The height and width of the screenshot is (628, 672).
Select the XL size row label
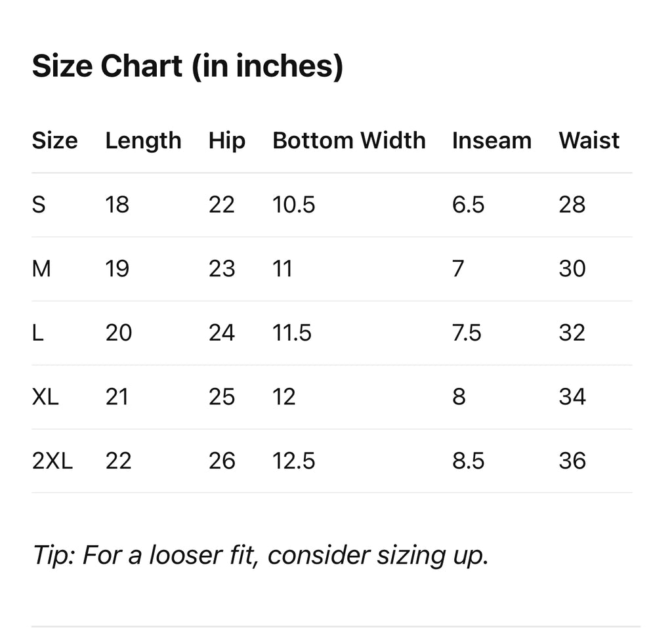[45, 396]
